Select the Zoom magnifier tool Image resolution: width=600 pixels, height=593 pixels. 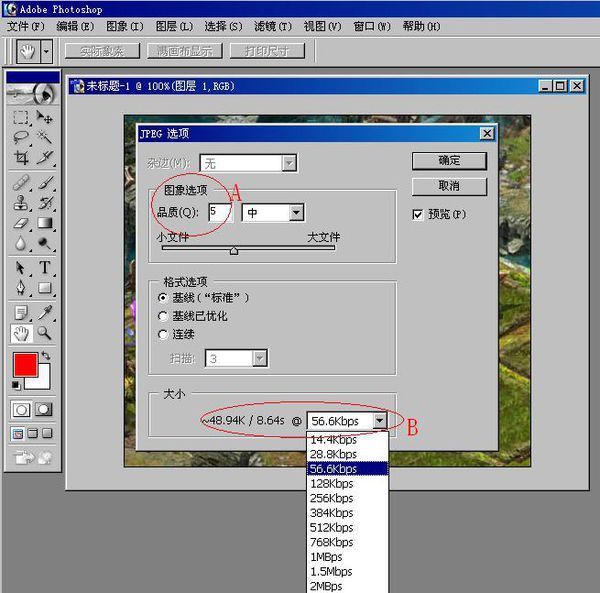pyautogui.click(x=44, y=334)
